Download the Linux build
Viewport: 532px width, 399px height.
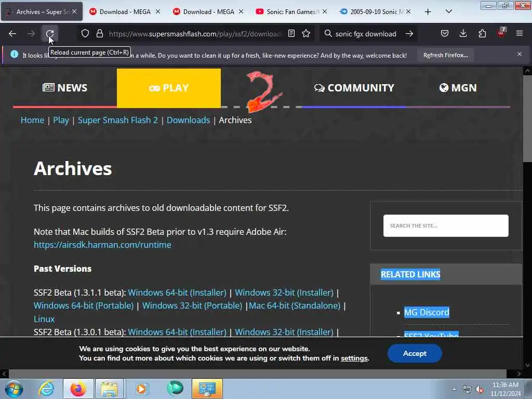[44, 319]
